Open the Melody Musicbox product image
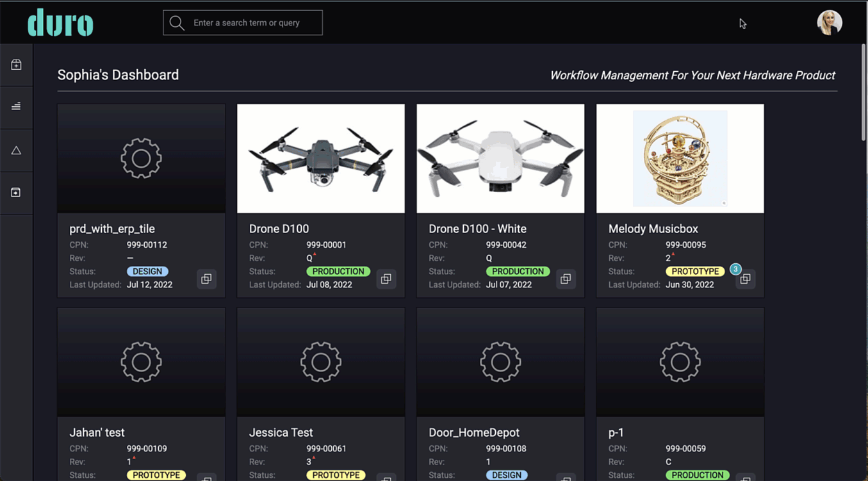Screen dimensions: 868x481 click(x=680, y=158)
